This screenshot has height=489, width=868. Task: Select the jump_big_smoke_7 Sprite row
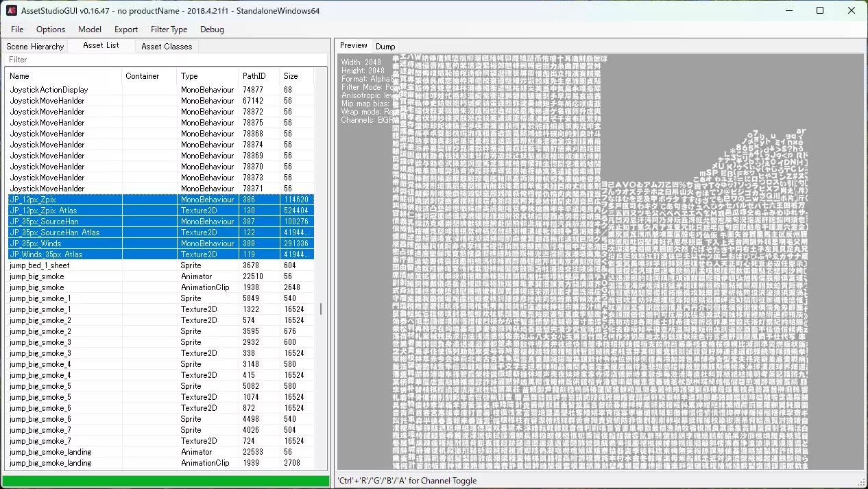(160, 430)
